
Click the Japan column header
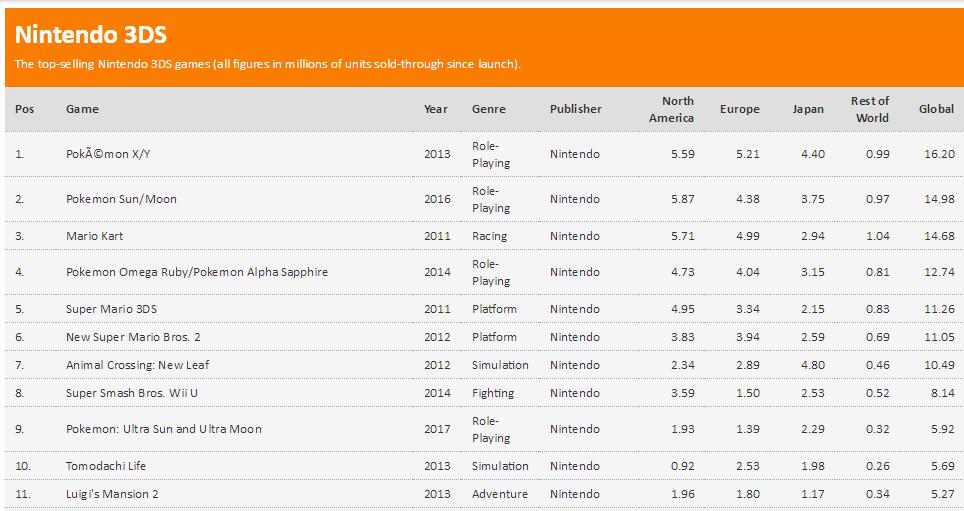point(809,109)
